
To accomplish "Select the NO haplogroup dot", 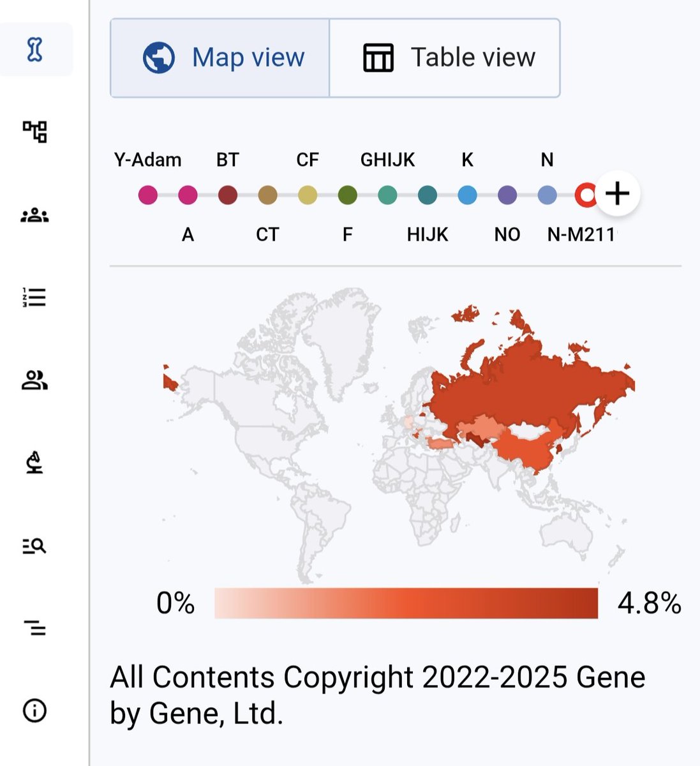I will [507, 195].
